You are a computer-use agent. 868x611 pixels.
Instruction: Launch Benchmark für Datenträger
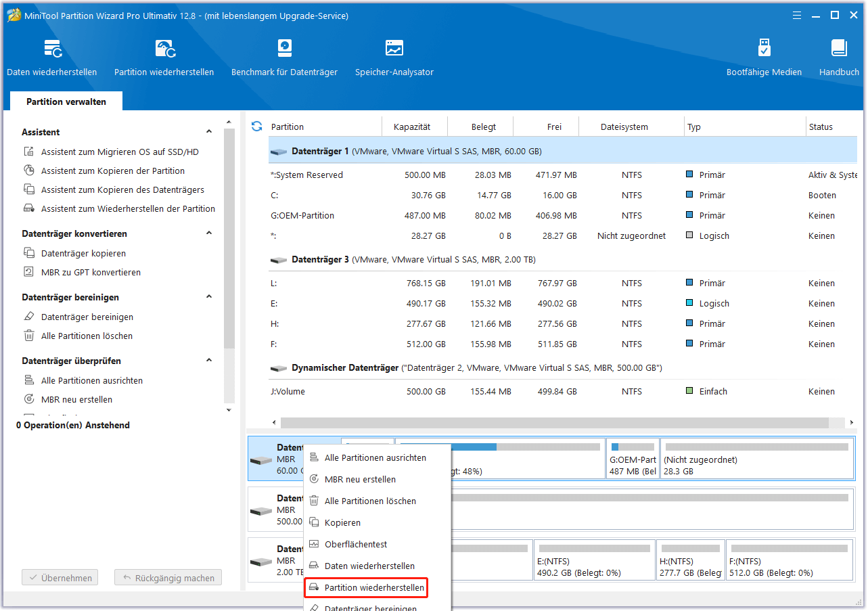click(x=284, y=58)
